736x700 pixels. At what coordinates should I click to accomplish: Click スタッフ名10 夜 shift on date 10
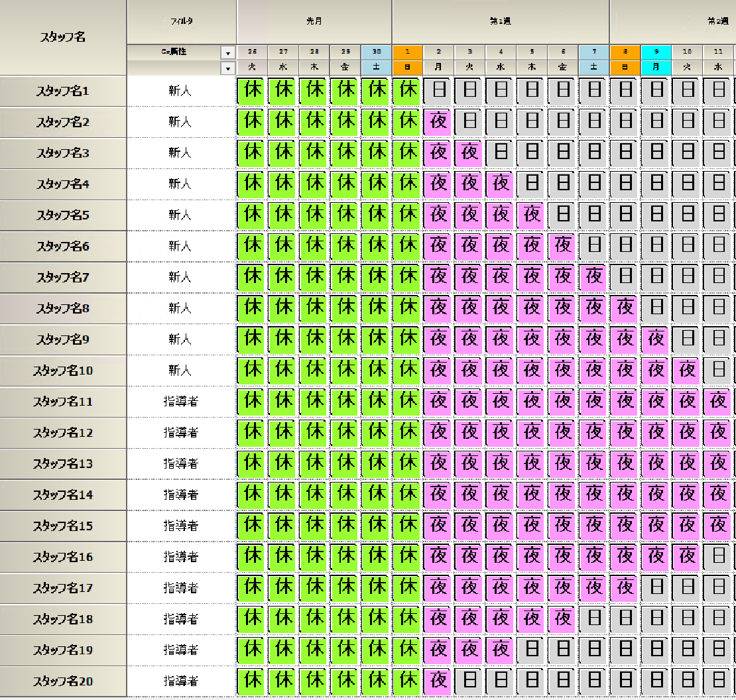(687, 370)
